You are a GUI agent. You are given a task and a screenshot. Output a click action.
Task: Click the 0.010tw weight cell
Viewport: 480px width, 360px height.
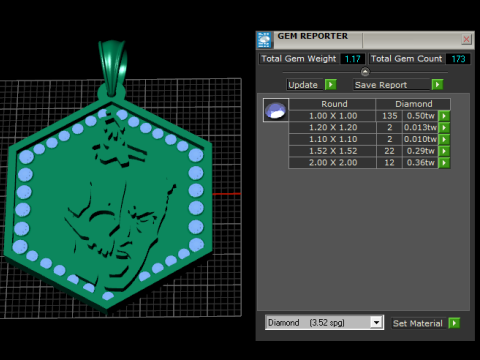(420, 139)
